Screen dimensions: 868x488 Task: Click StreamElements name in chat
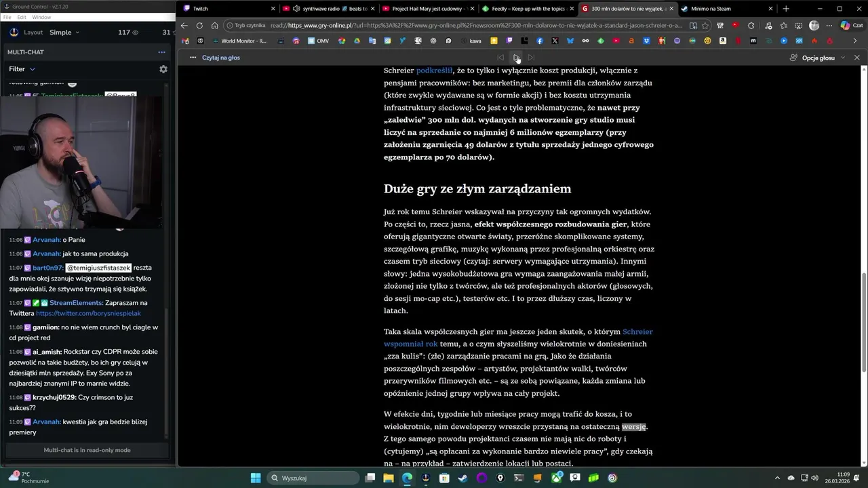pyautogui.click(x=76, y=302)
